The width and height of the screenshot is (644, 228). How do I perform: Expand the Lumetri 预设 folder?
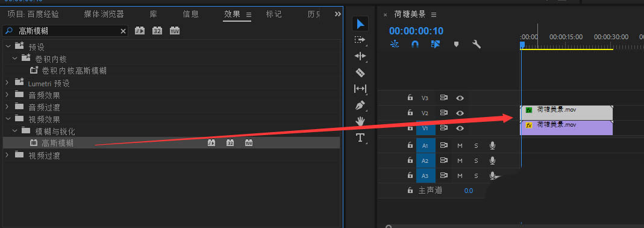pyautogui.click(x=7, y=83)
